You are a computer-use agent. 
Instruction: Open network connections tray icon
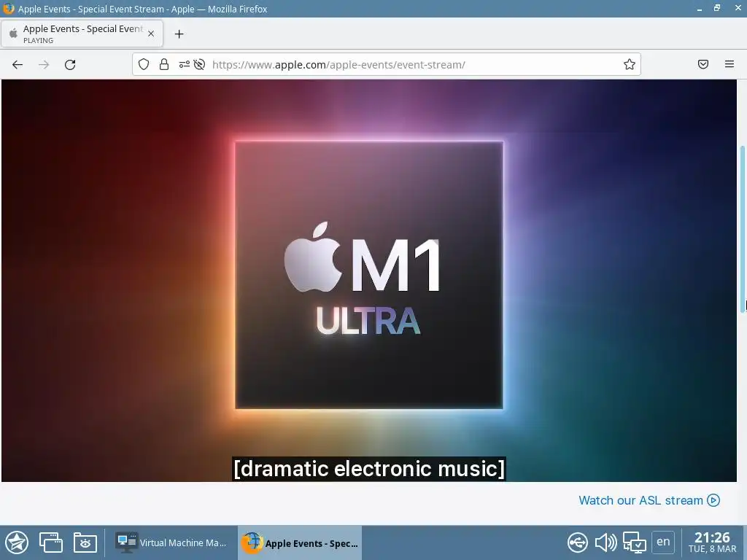(x=635, y=542)
